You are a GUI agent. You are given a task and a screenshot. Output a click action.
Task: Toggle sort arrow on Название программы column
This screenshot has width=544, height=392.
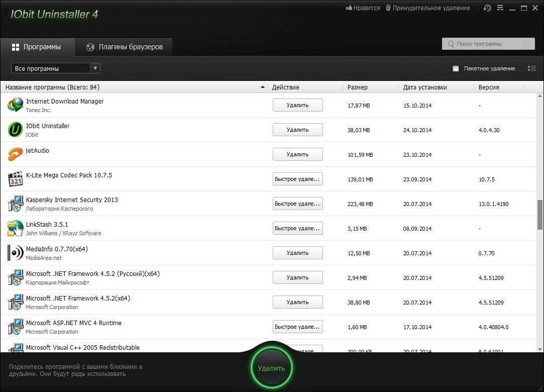tap(263, 87)
